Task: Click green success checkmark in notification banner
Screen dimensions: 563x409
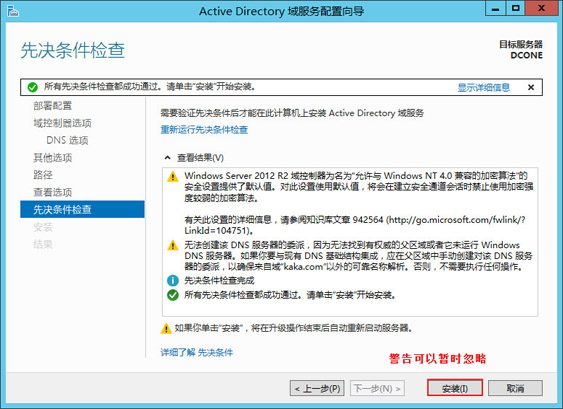Action: coord(32,87)
